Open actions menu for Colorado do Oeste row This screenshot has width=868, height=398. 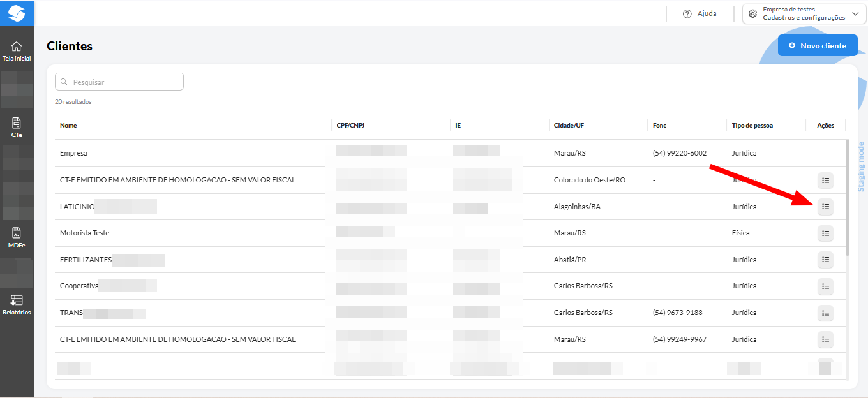[x=825, y=181]
